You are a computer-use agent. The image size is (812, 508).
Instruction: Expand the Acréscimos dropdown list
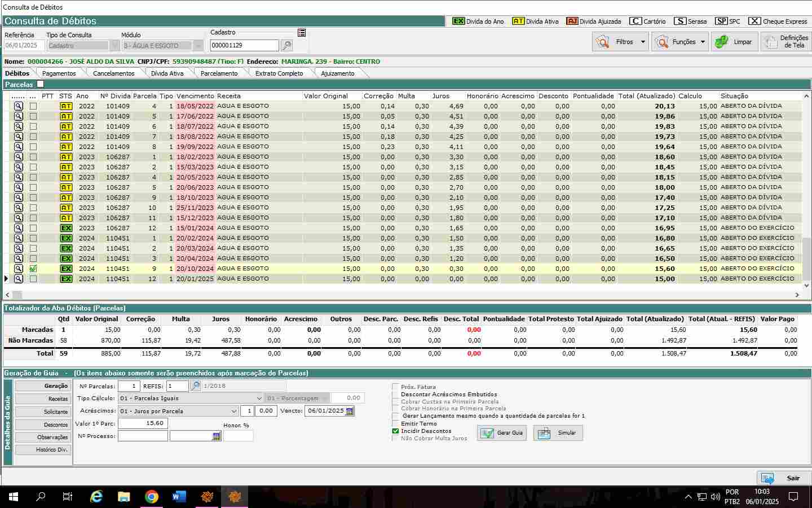pyautogui.click(x=233, y=411)
